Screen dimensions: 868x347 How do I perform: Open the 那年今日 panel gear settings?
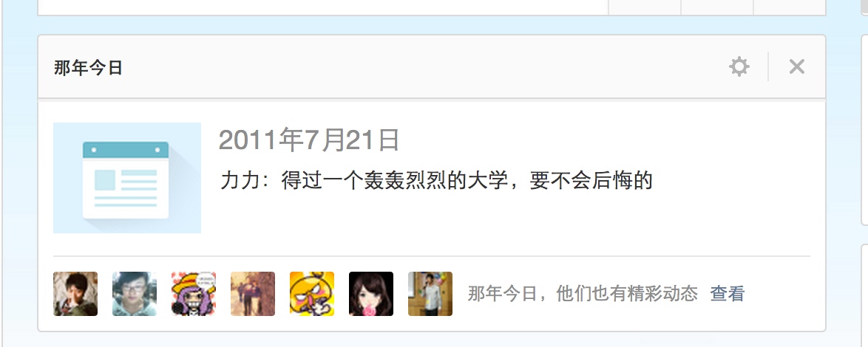click(x=739, y=67)
